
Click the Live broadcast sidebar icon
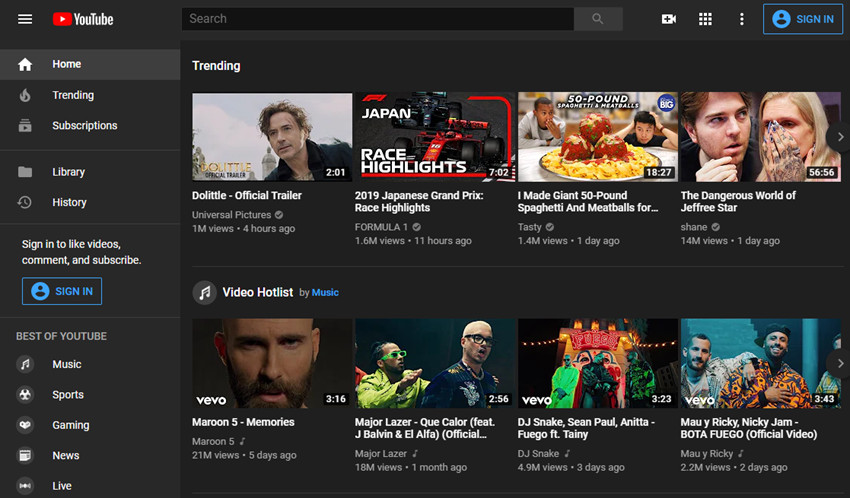click(x=25, y=486)
